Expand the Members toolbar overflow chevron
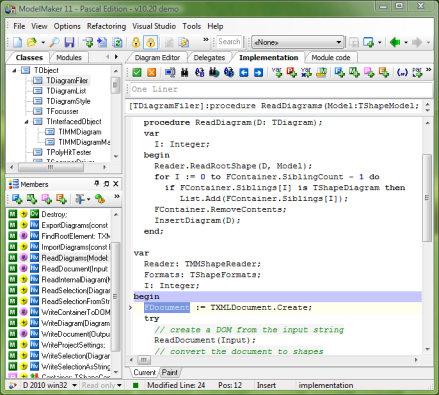 coord(117,196)
